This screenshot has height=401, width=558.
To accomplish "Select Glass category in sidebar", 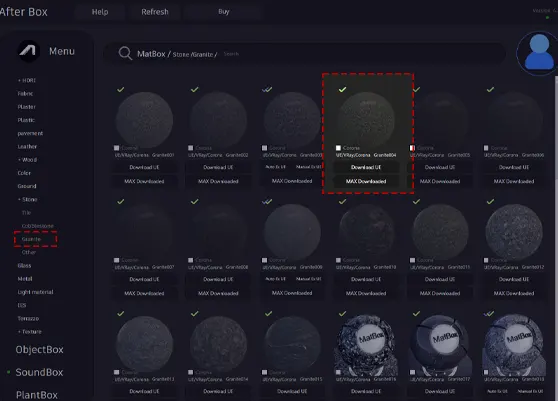I will click(x=24, y=265).
